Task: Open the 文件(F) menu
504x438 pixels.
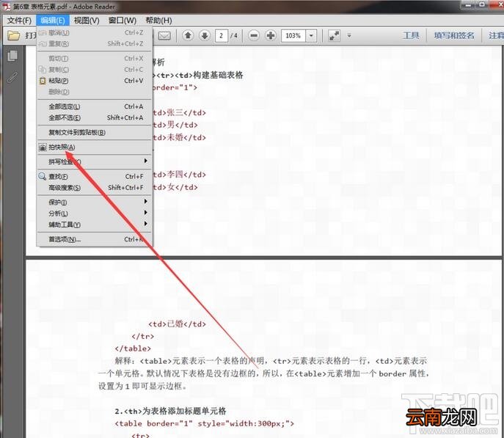Action: (19, 21)
